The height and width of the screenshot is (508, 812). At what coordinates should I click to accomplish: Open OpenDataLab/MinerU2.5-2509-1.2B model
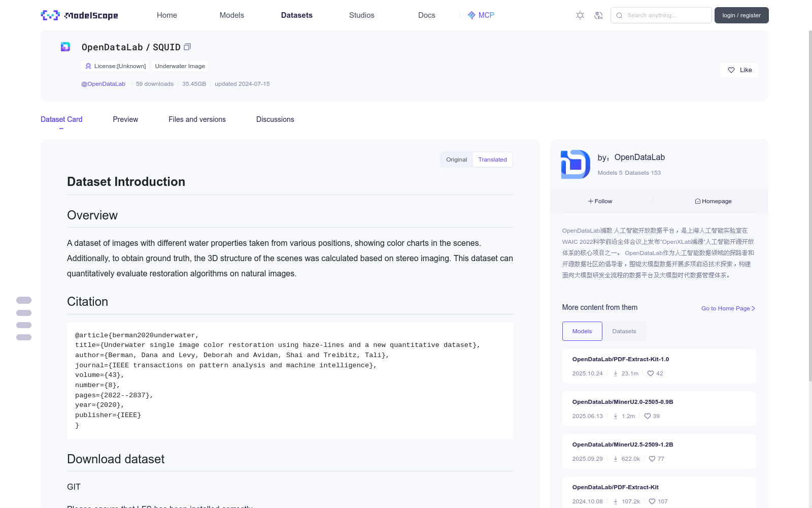pos(623,444)
